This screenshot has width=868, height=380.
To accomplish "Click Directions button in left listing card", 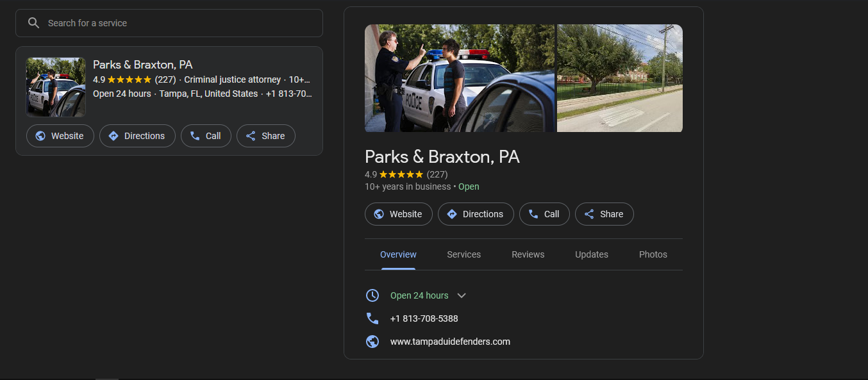I will click(137, 136).
